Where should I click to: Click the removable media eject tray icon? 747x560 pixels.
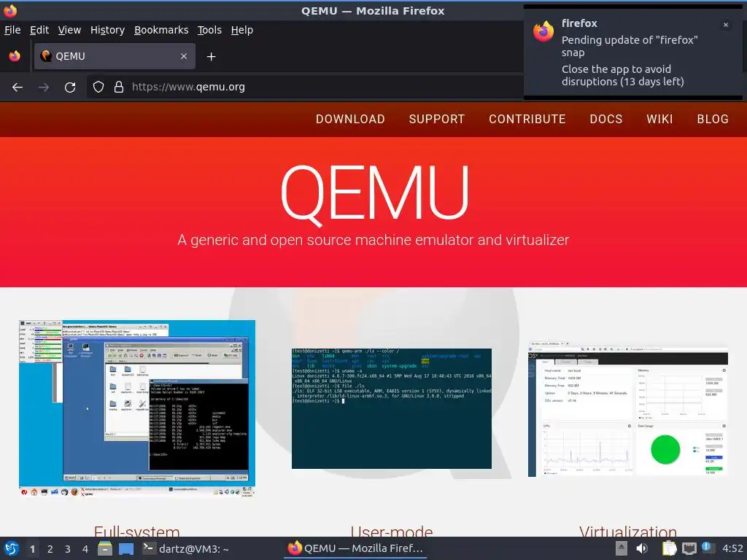[x=622, y=548]
